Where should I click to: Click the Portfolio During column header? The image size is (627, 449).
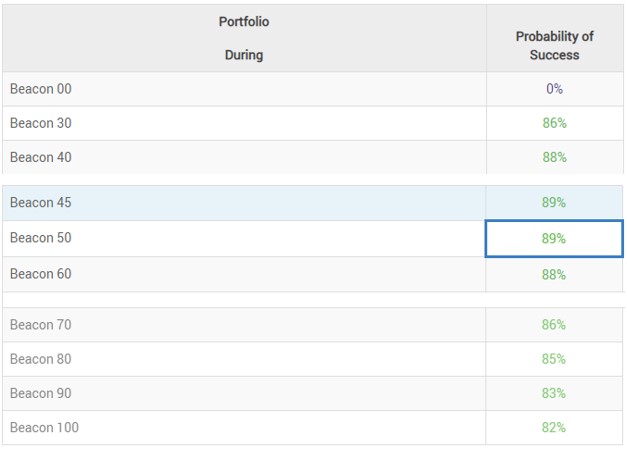[x=244, y=38]
